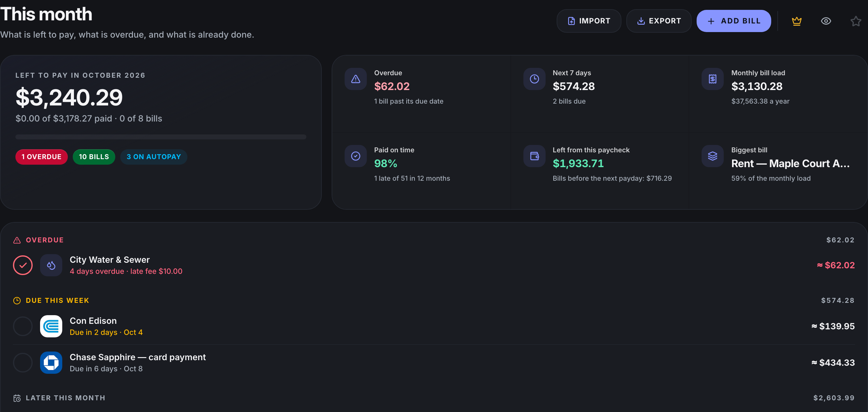Viewport: 868px width, 412px height.
Task: Click the Next 7 days clock icon
Action: [x=534, y=79]
